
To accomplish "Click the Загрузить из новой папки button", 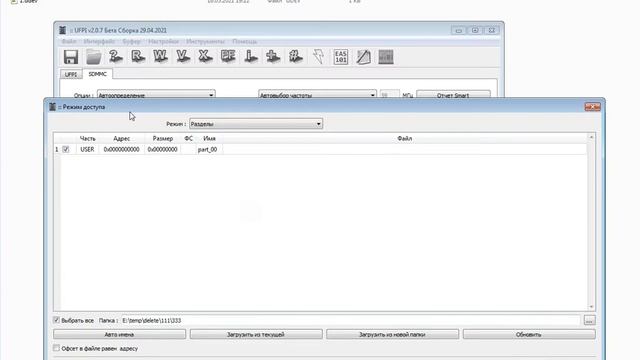I will (392, 334).
